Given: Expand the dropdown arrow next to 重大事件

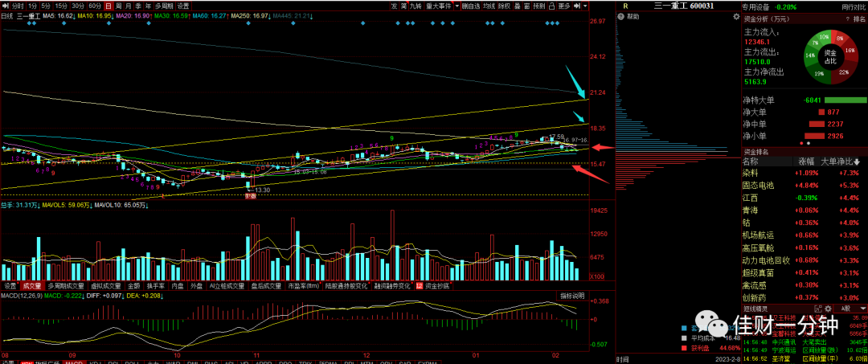Looking at the screenshot, I should (457, 6).
